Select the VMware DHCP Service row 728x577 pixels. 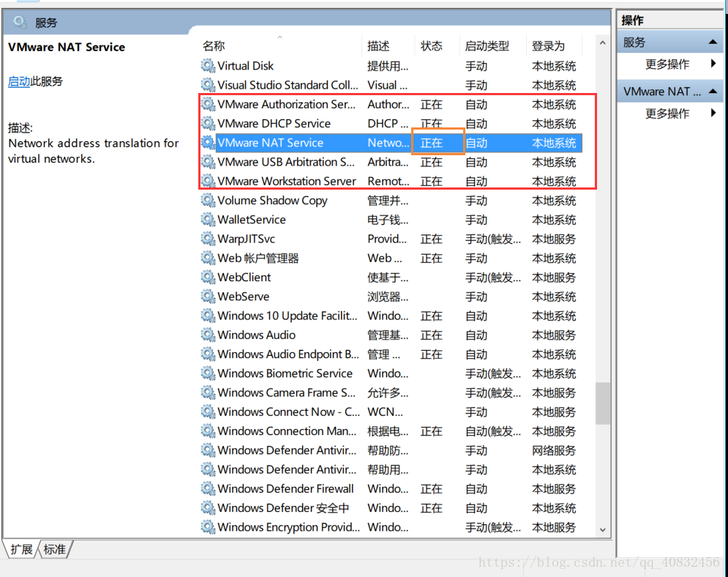[x=391, y=124]
